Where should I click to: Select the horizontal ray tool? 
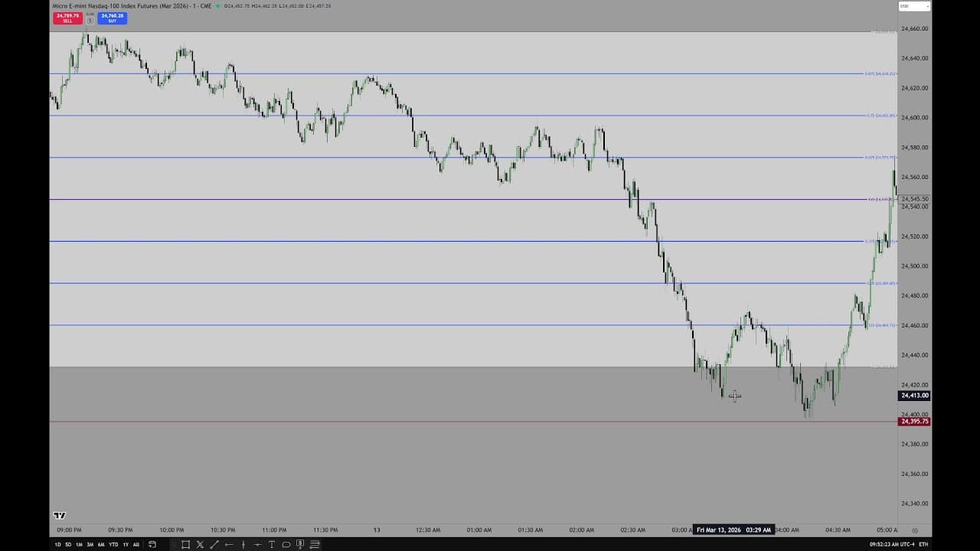(229, 545)
